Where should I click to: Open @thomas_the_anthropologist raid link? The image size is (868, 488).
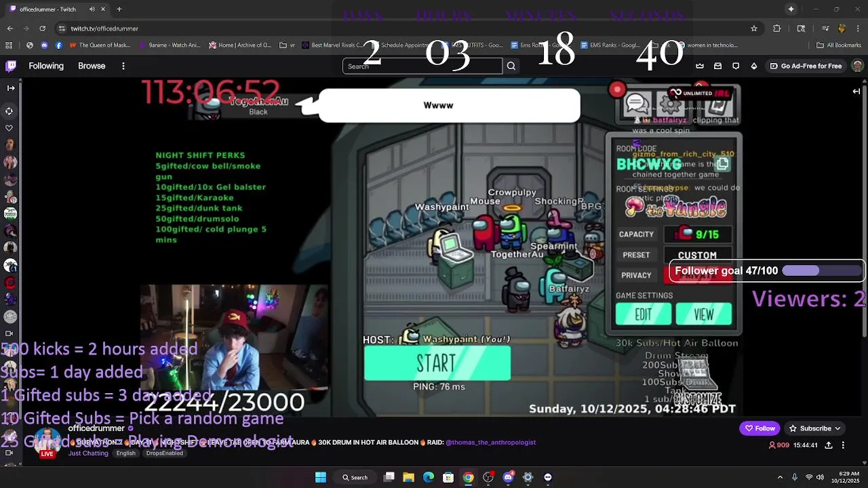click(490, 443)
